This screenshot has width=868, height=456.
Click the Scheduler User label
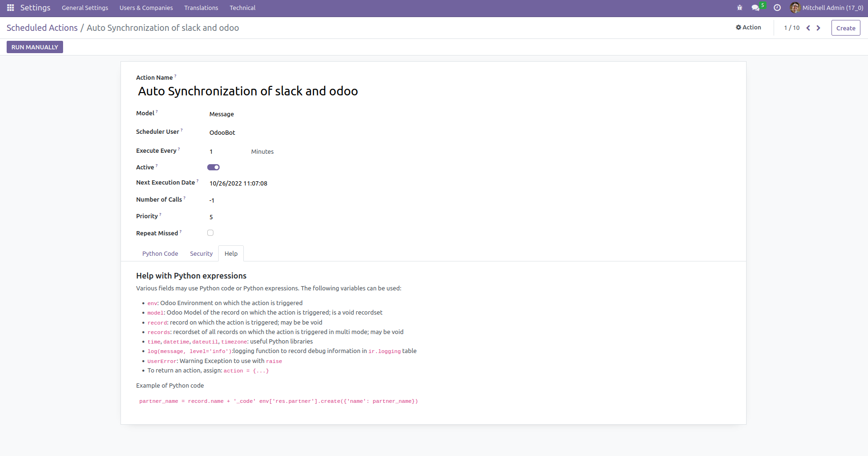[157, 132]
